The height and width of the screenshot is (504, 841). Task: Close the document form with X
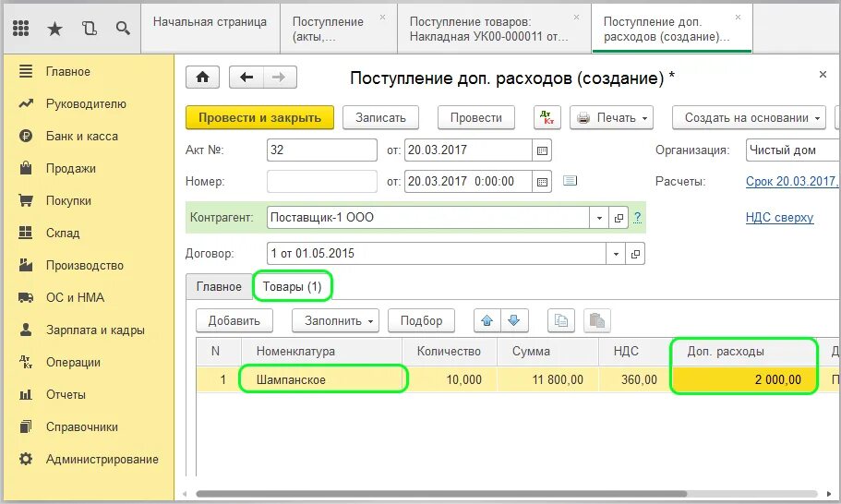(823, 75)
